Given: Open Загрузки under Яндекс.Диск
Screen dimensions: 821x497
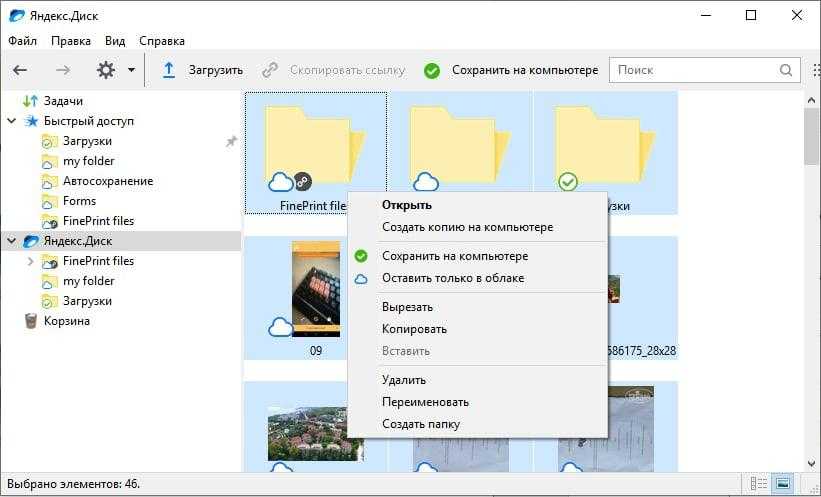Looking at the screenshot, I should [87, 301].
